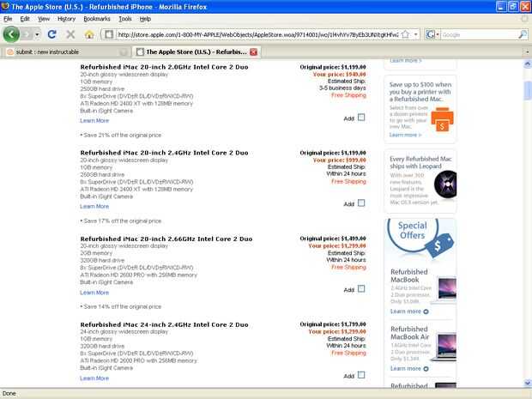Click the green Back navigation button
The height and width of the screenshot is (399, 532).
click(11, 34)
